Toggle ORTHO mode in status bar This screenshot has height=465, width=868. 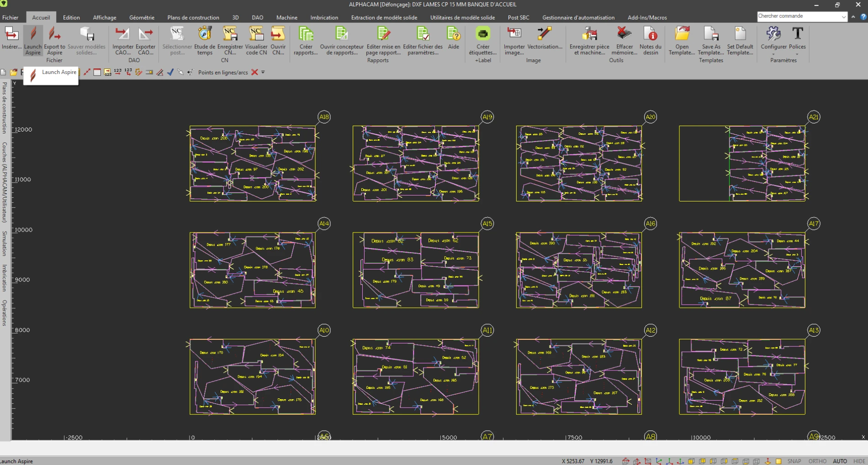(817, 461)
